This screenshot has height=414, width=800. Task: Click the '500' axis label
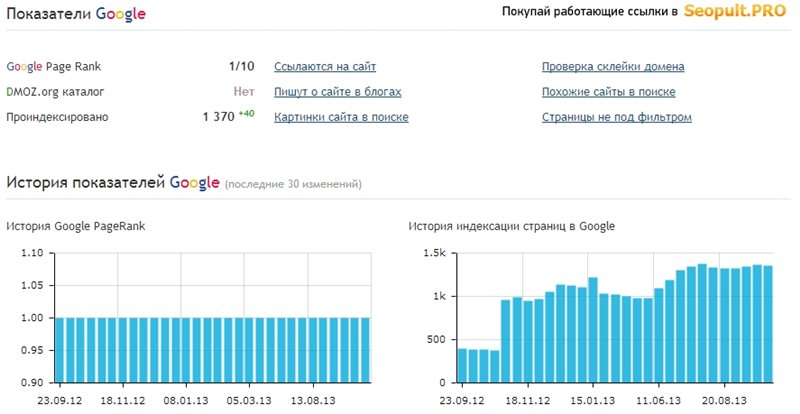[x=437, y=339]
